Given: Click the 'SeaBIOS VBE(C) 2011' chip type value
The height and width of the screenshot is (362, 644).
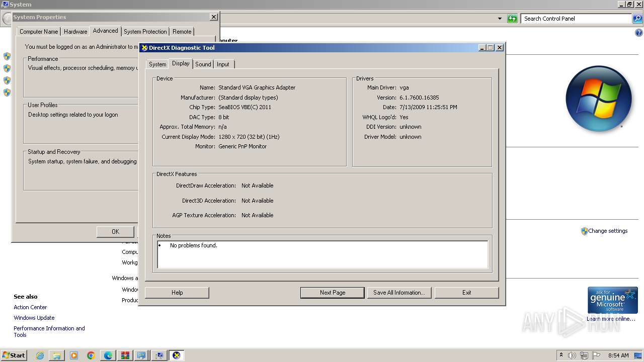Looking at the screenshot, I should pyautogui.click(x=245, y=107).
